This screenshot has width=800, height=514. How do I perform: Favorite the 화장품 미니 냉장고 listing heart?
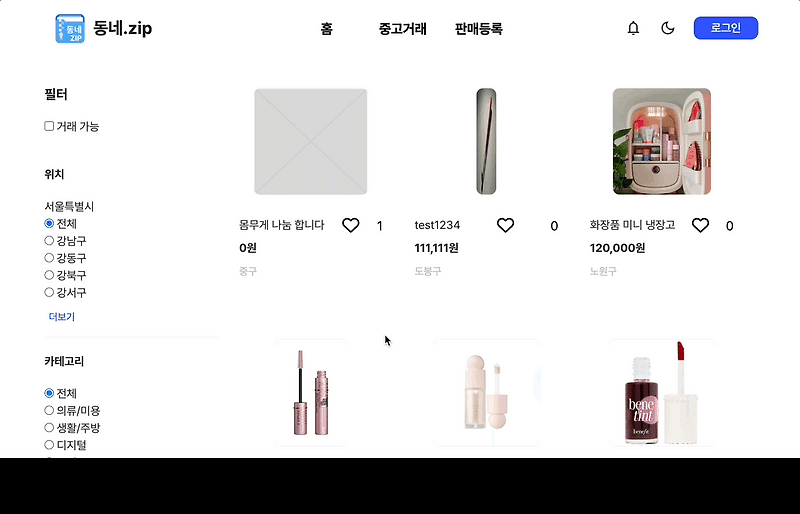point(701,225)
